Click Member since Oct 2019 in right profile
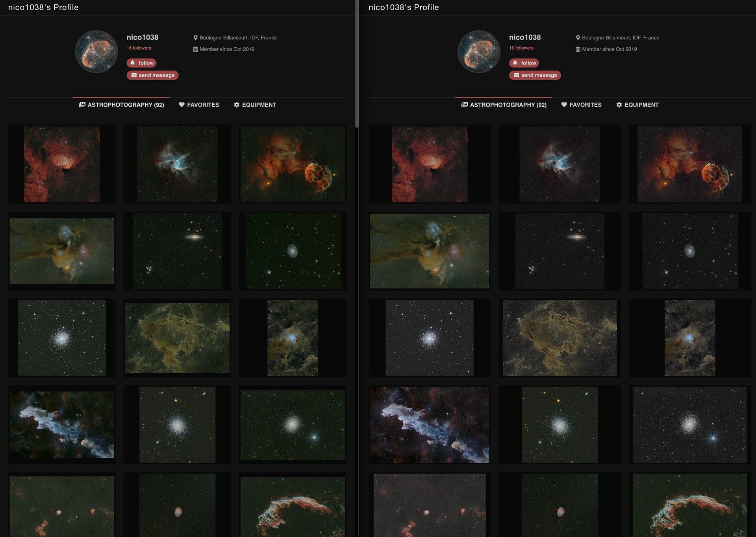Viewport: 756px width, 537px height. pos(609,49)
